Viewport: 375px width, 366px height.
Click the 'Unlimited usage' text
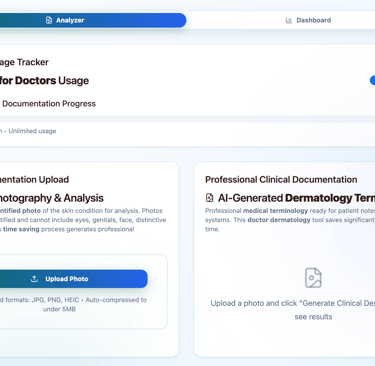32,131
